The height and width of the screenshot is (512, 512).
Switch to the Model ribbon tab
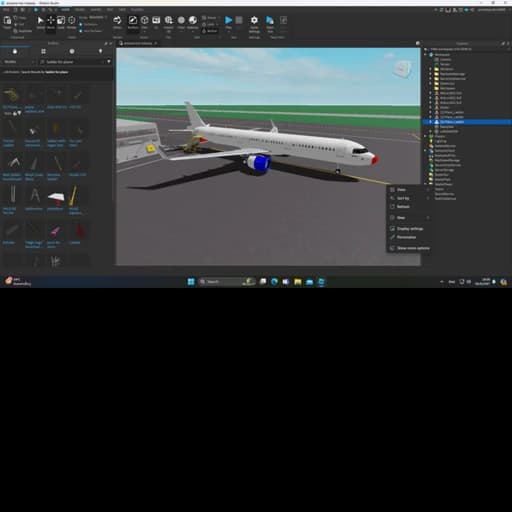coord(80,10)
